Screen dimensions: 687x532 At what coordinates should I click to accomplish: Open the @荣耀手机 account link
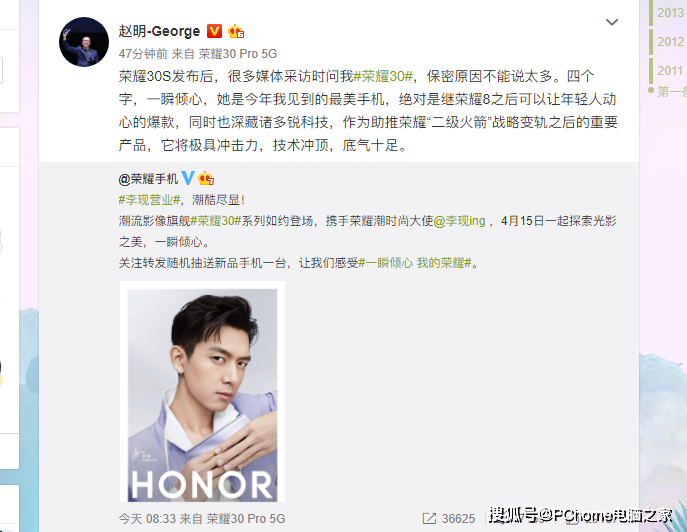tap(148, 178)
